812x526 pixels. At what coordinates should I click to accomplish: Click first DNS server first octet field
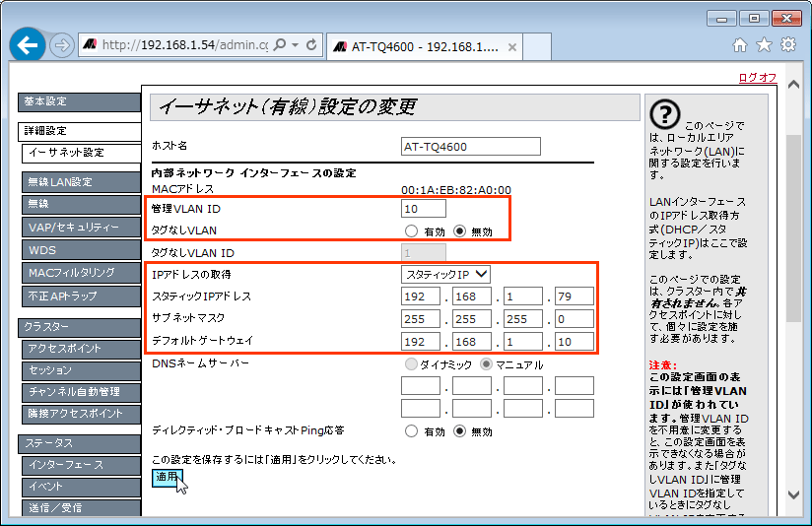421,386
